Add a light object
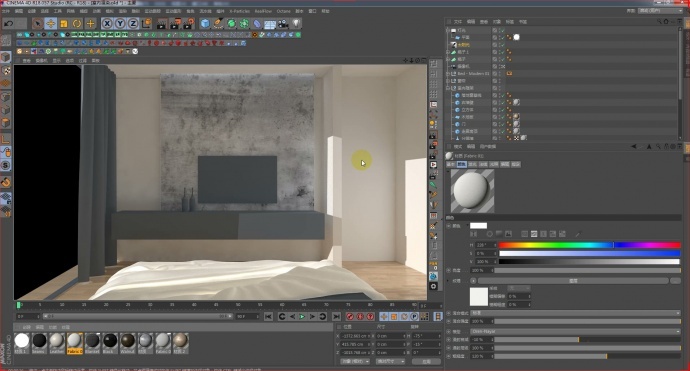The height and width of the screenshot is (371, 690). [296, 23]
